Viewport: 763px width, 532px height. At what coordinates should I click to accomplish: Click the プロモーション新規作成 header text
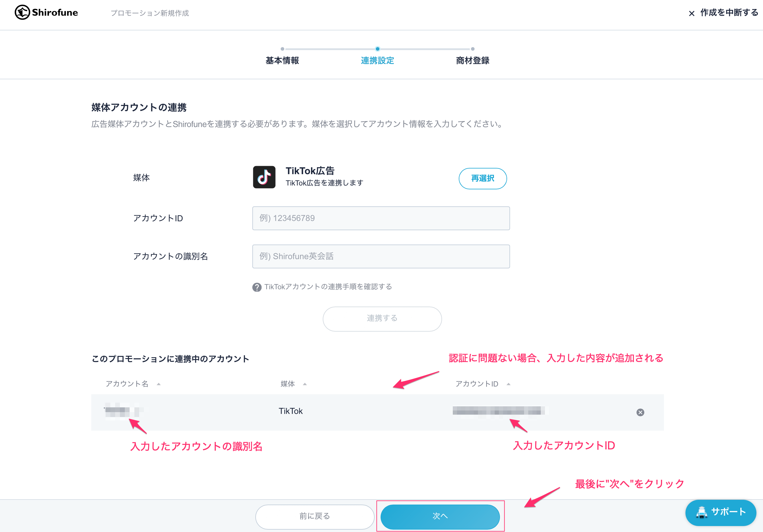click(x=149, y=13)
